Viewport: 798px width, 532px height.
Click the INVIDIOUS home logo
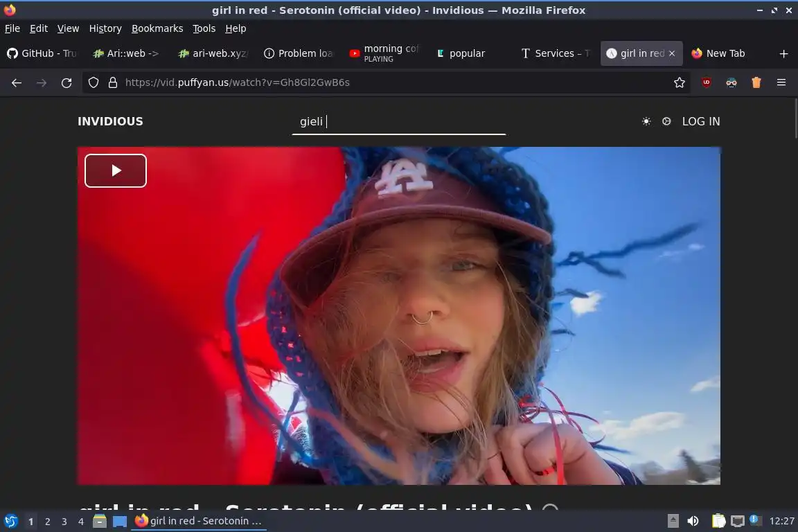point(110,121)
